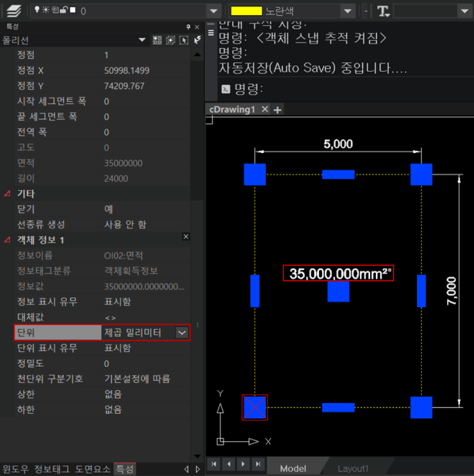Select the yellow 노란색 color swatch
The width and height of the screenshot is (474, 476).
point(247,11)
